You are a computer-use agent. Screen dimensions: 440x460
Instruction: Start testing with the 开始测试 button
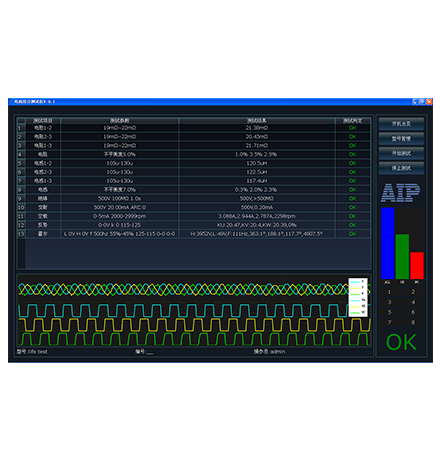pos(401,153)
